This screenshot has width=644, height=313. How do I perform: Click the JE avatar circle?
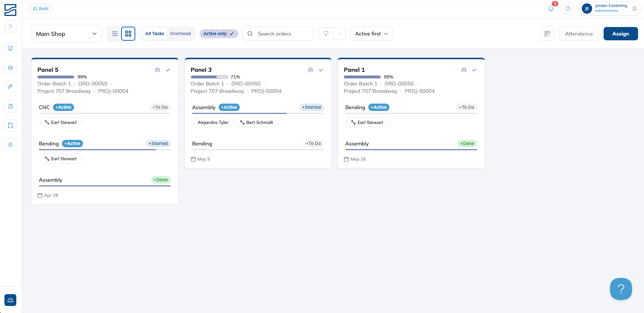tap(587, 9)
